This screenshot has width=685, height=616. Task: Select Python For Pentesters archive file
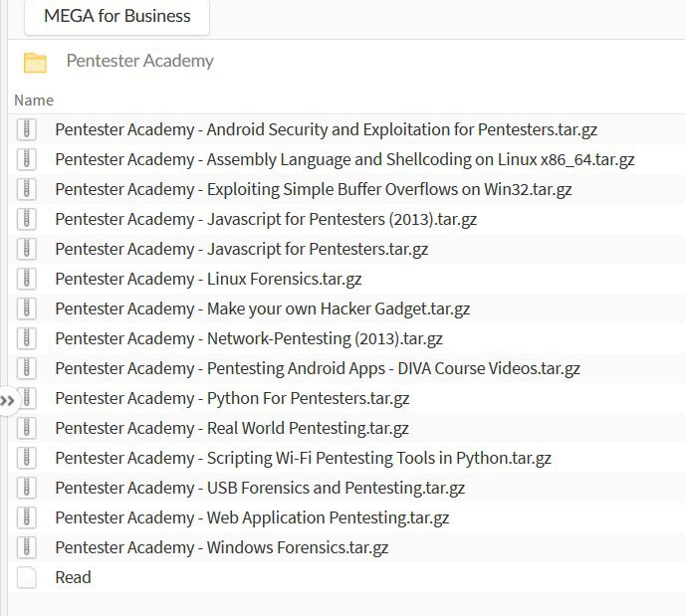click(232, 398)
